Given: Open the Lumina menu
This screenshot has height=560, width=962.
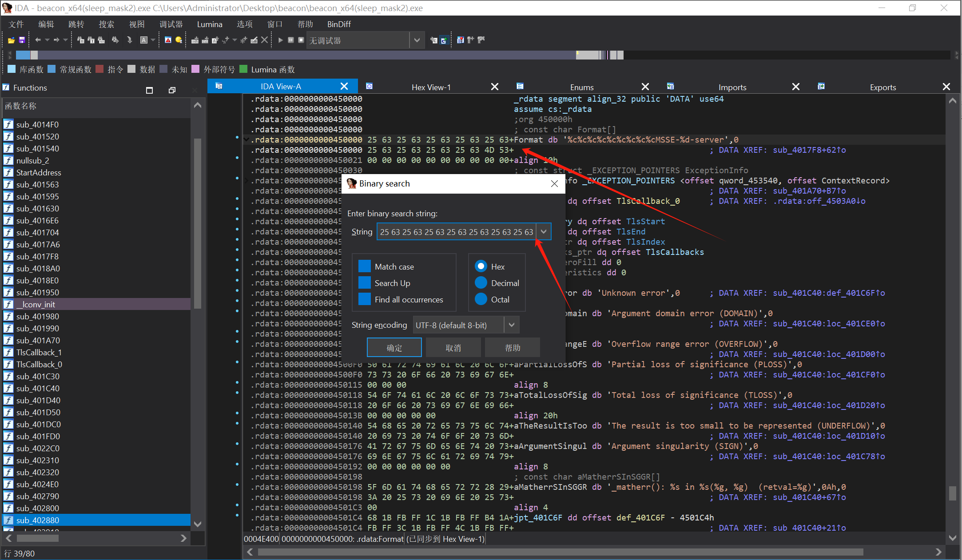Looking at the screenshot, I should coord(210,24).
